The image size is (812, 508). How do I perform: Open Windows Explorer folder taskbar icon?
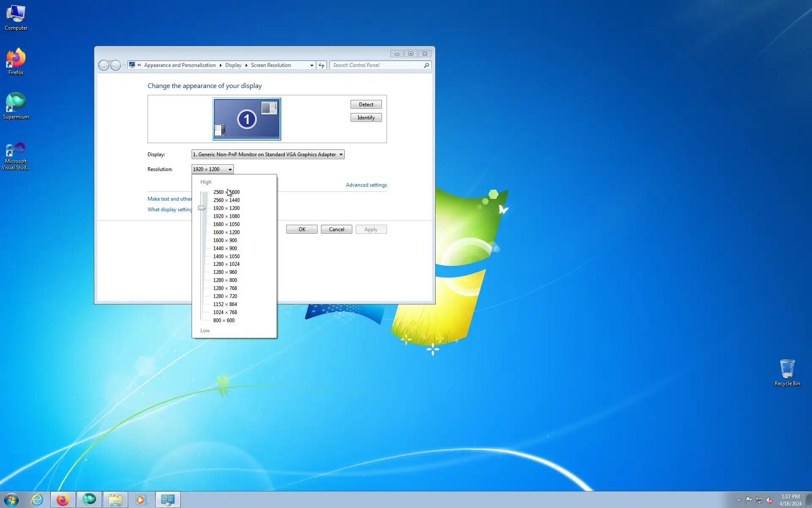115,500
